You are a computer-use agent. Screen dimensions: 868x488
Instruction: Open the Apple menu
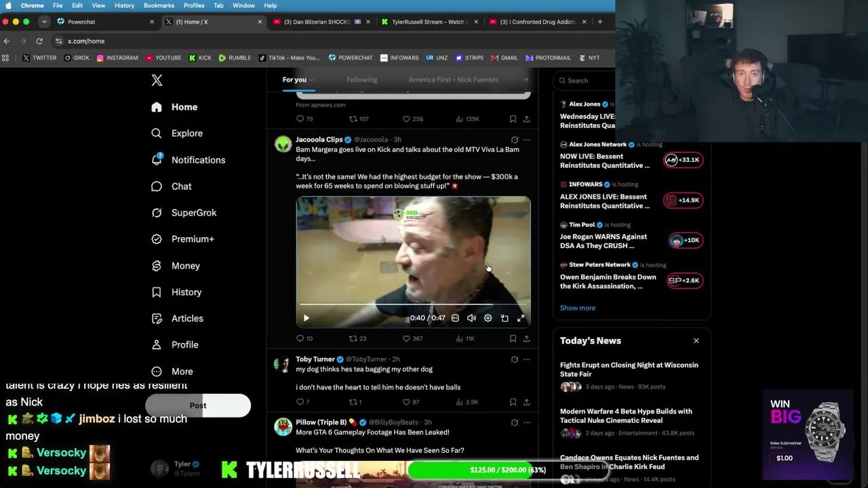pyautogui.click(x=8, y=5)
